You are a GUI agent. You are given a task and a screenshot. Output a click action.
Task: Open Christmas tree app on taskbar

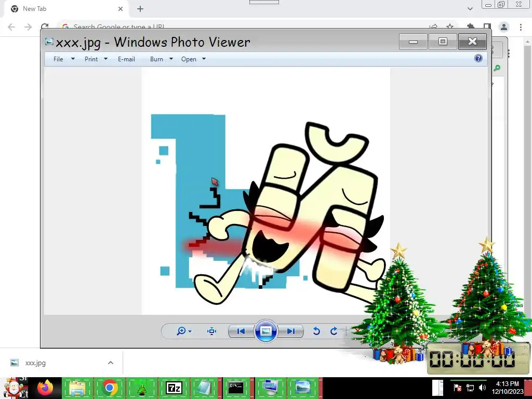142,388
